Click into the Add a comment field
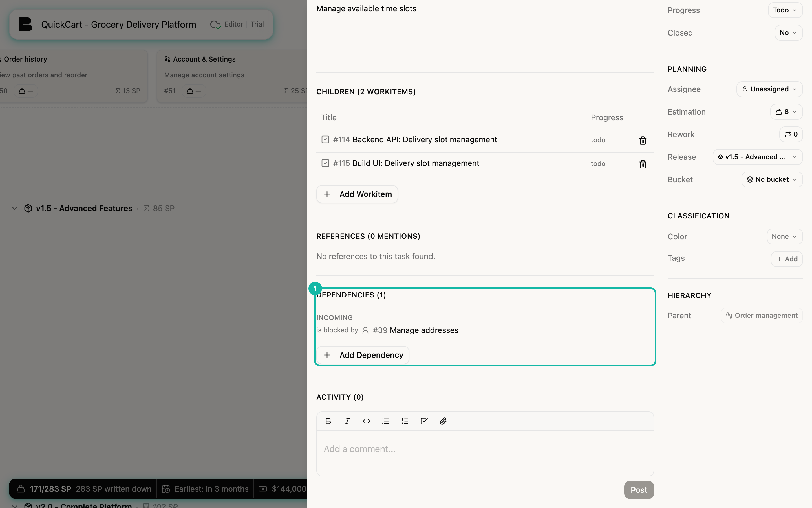Screen dimensions: 812x508 pyautogui.click(x=485, y=453)
